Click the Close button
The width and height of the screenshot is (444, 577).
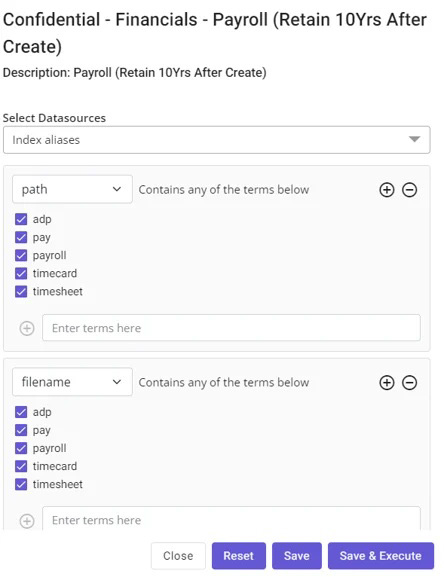click(x=178, y=556)
